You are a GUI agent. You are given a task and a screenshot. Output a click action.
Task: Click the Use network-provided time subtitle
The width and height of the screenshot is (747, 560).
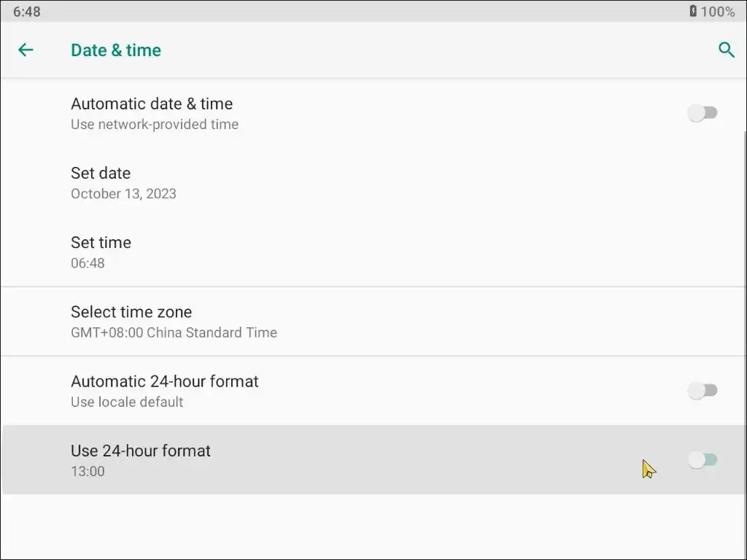click(155, 125)
